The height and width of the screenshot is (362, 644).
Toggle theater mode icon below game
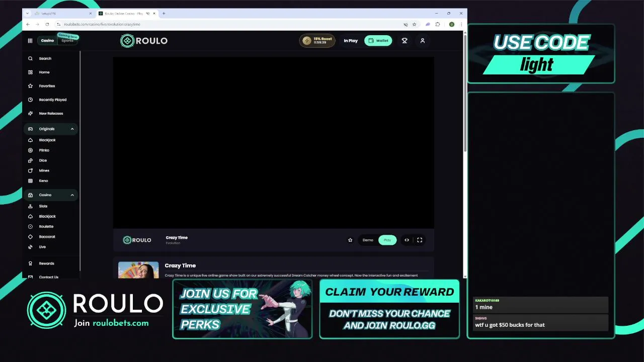click(x=407, y=240)
